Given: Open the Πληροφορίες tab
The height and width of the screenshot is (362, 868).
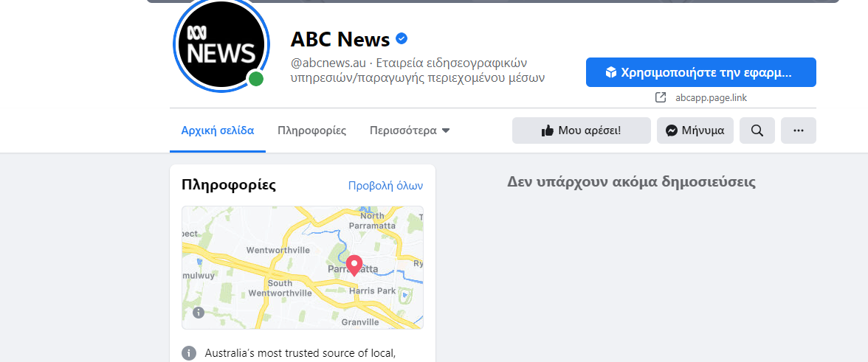Looking at the screenshot, I should [x=311, y=130].
